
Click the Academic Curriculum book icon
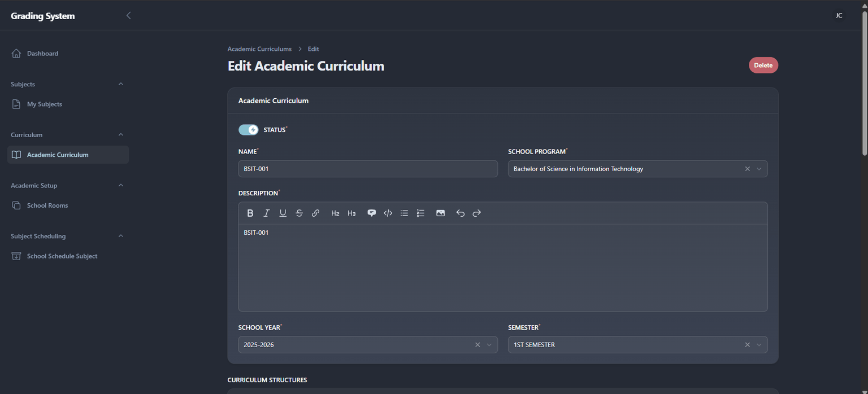click(16, 155)
